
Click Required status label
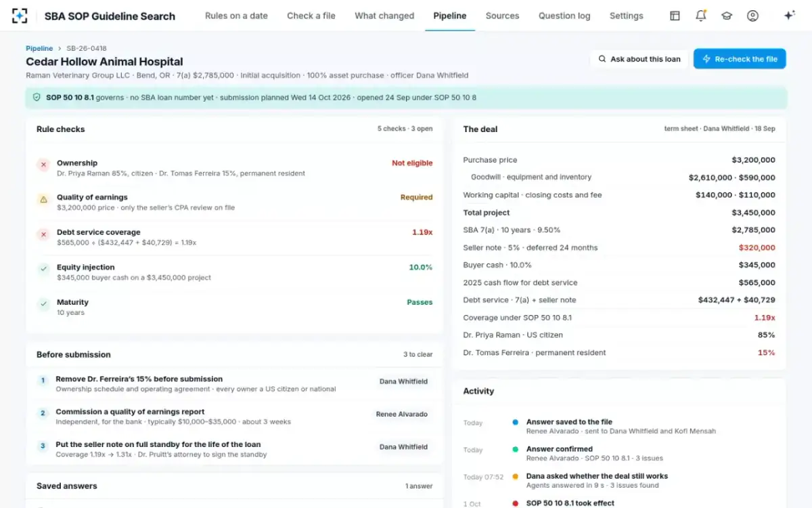coord(416,198)
